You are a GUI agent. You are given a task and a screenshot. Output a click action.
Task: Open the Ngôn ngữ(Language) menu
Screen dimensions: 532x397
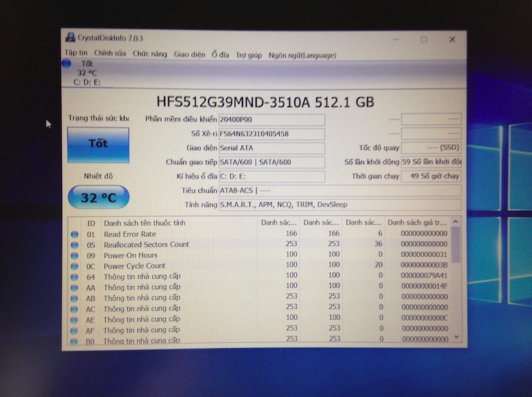(303, 55)
